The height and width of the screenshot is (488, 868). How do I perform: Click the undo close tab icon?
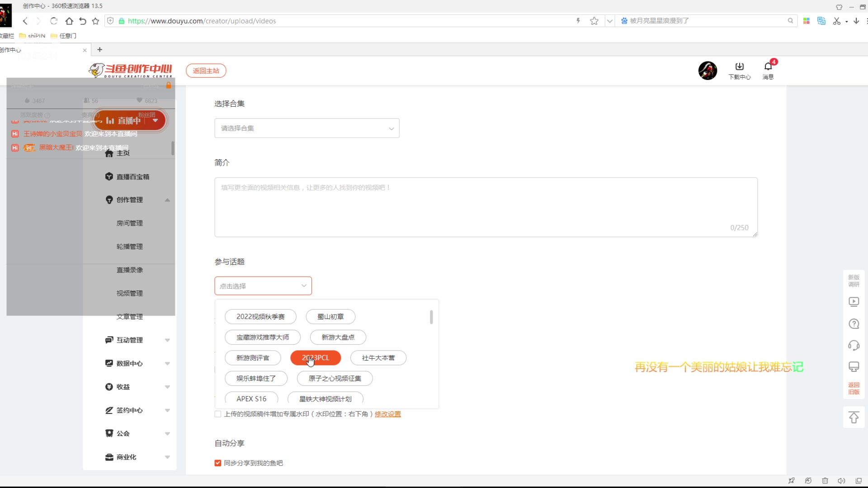pyautogui.click(x=82, y=21)
